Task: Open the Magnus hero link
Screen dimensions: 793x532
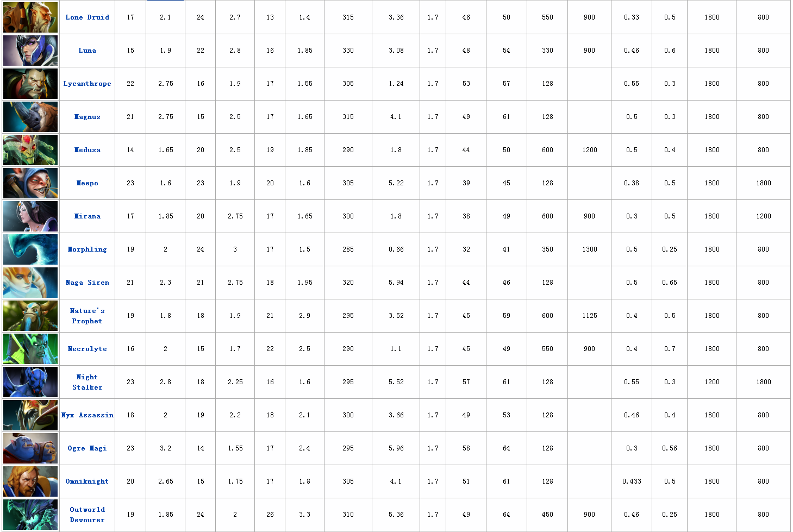Action: (x=87, y=117)
